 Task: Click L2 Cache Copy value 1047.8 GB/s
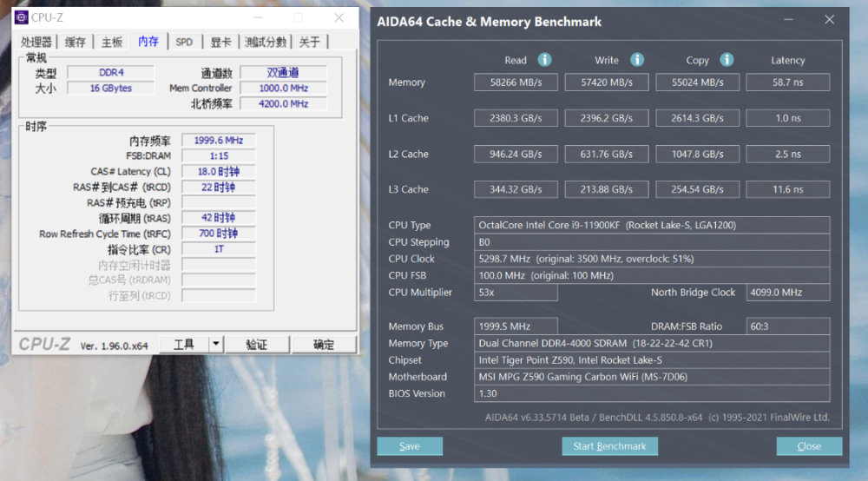pyautogui.click(x=698, y=154)
